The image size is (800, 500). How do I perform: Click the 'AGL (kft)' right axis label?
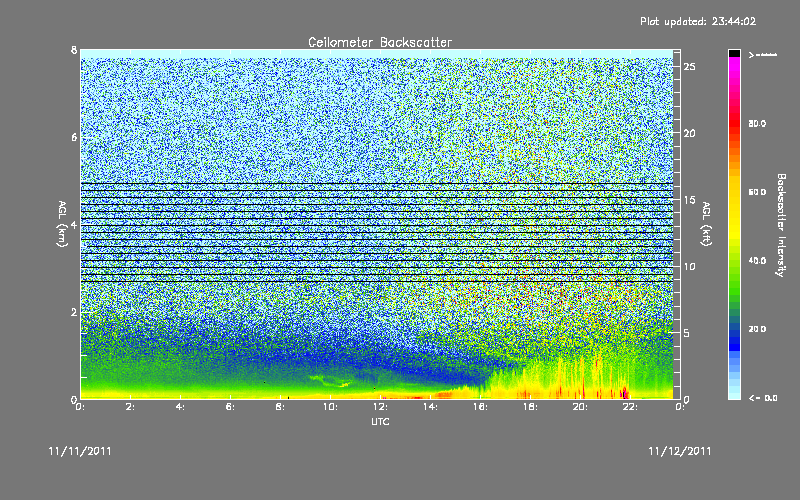pyautogui.click(x=706, y=224)
